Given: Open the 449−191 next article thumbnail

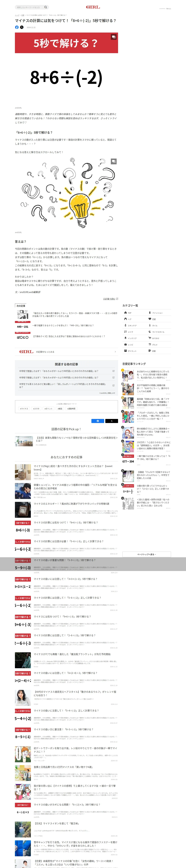Looking at the screenshot, I should pyautogui.click(x=23, y=326).
